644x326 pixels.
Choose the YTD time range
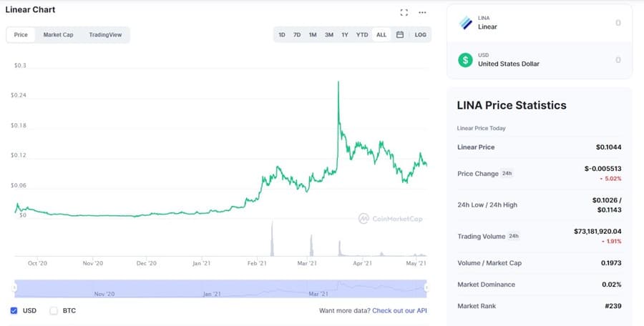pyautogui.click(x=362, y=34)
